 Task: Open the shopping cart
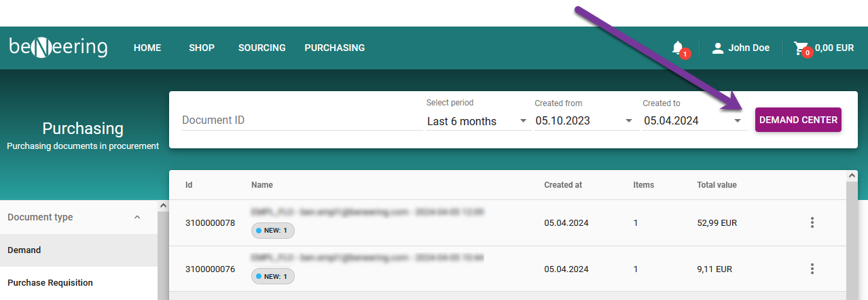(x=823, y=48)
